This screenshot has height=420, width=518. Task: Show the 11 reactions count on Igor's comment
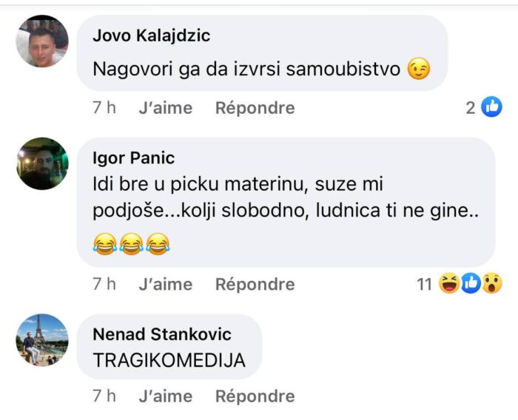pos(424,284)
